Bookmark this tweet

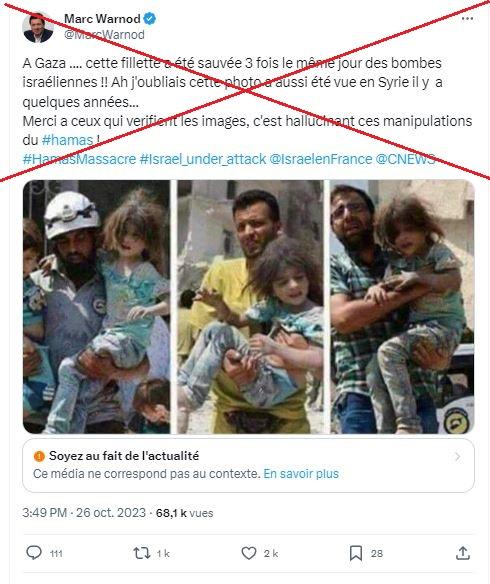pyautogui.click(x=356, y=553)
